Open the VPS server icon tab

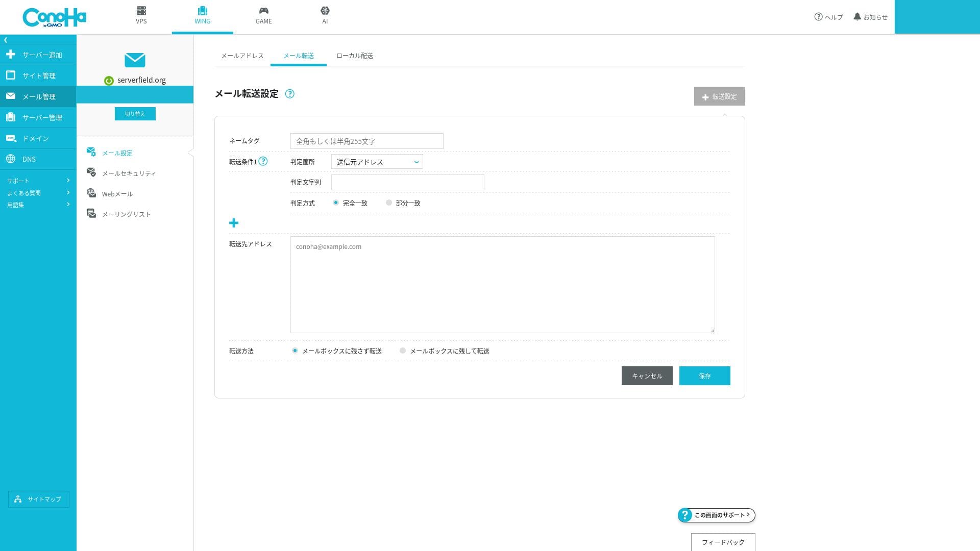tap(141, 11)
